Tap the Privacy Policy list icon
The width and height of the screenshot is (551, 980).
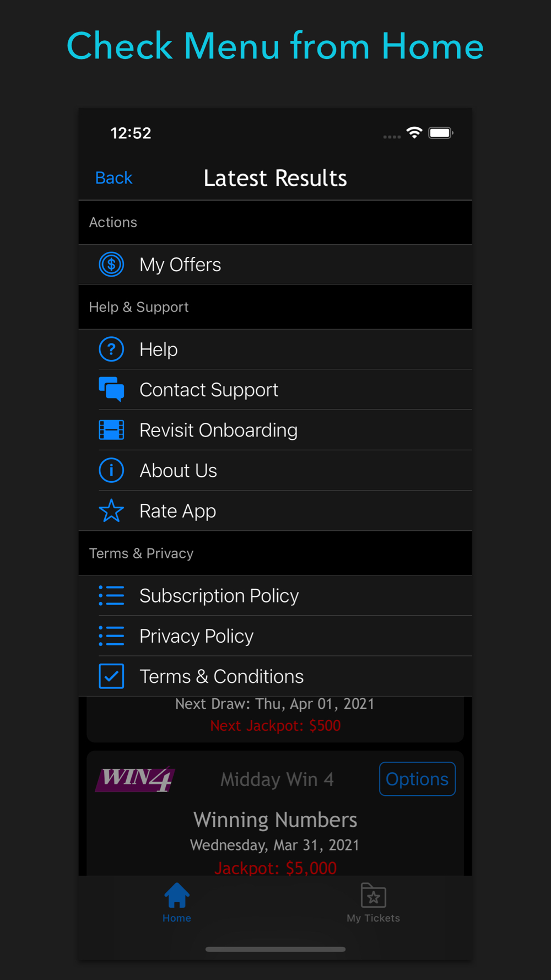pyautogui.click(x=111, y=636)
